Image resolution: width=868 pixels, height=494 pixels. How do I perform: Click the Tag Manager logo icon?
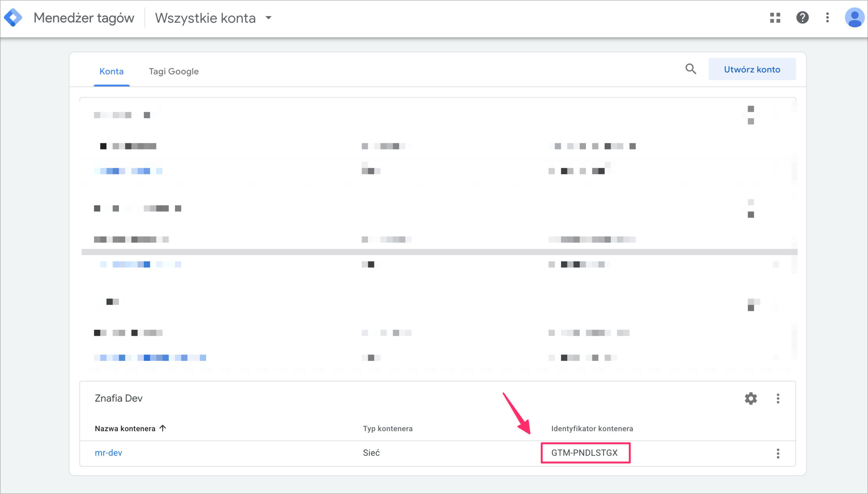click(13, 18)
